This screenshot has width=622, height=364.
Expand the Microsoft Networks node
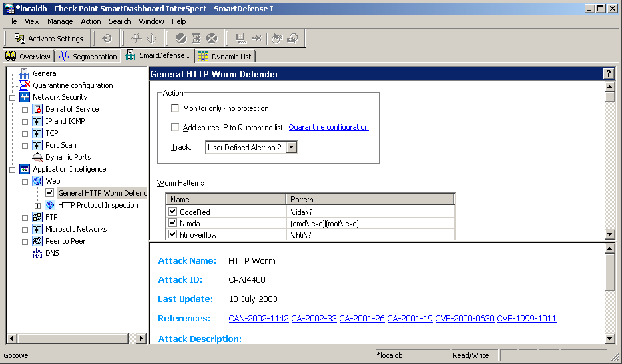point(25,230)
